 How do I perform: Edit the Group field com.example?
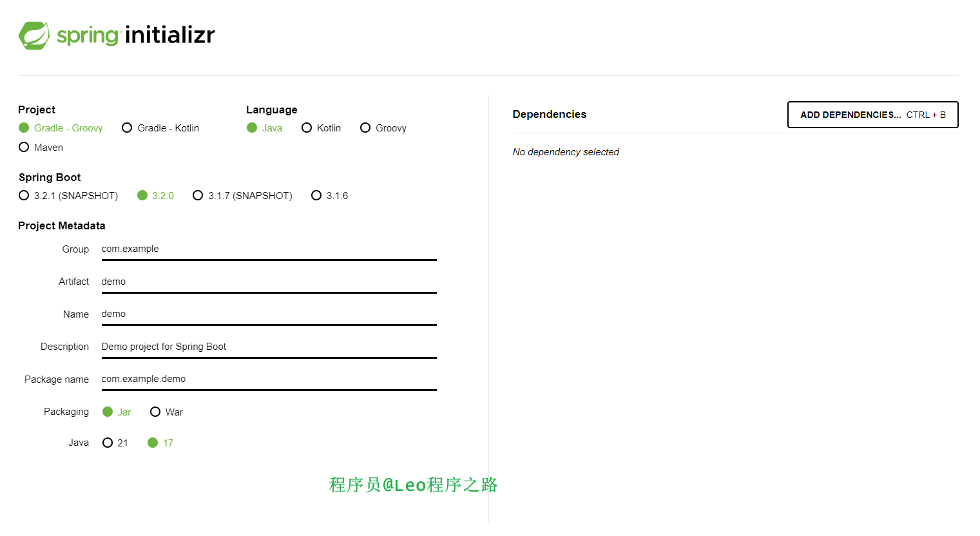pyautogui.click(x=269, y=249)
